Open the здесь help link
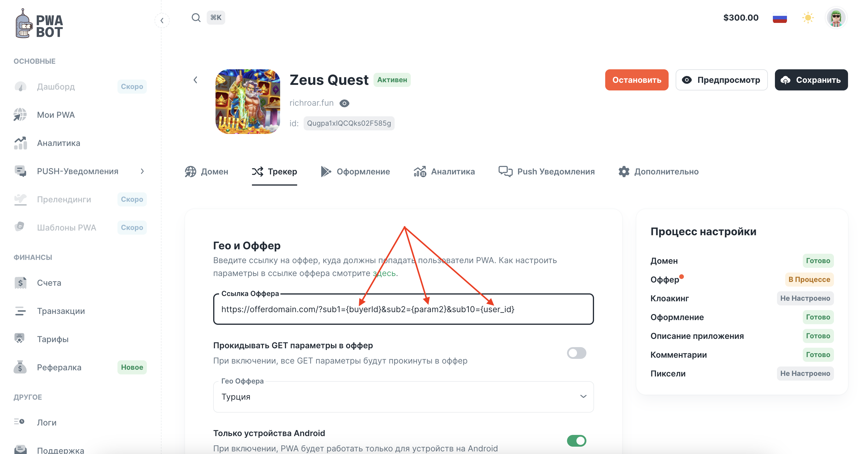The width and height of the screenshot is (868, 454). (x=384, y=273)
